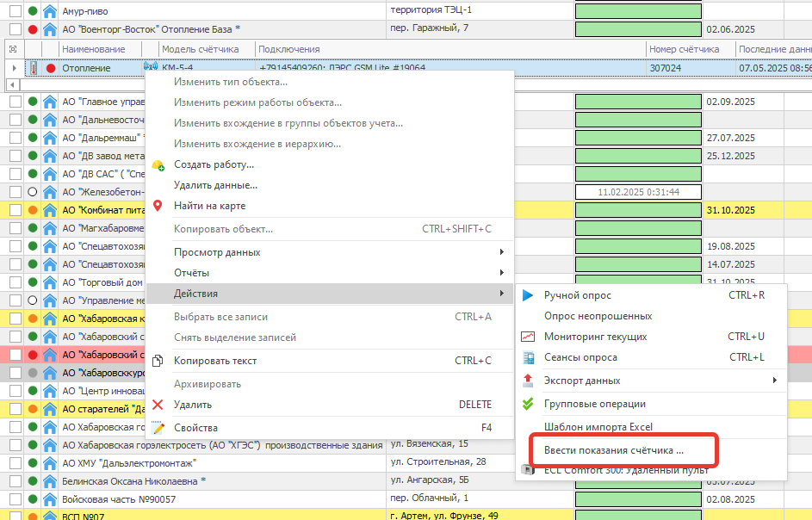Click the meter number 307024
This screenshot has height=520, width=812.
point(666,68)
